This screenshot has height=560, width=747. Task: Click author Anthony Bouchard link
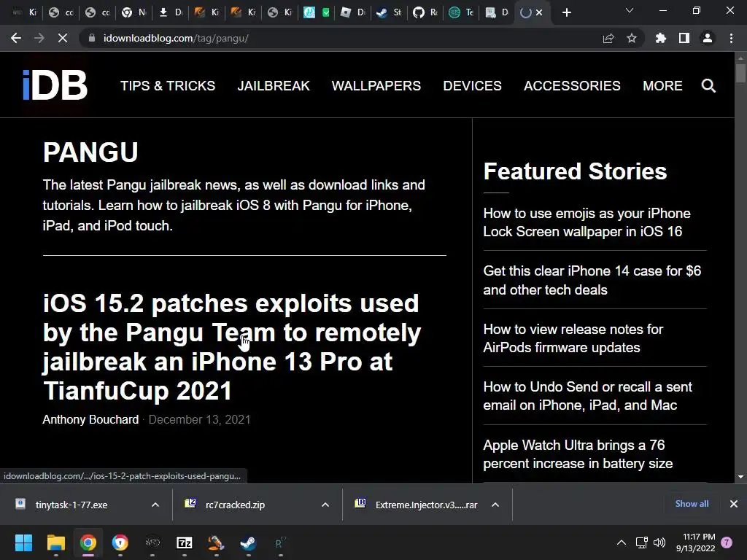90,419
